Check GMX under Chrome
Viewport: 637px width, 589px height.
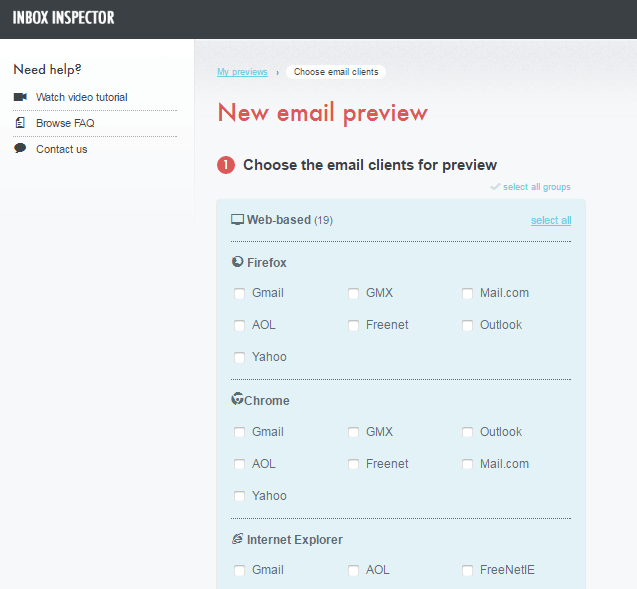[x=353, y=432]
